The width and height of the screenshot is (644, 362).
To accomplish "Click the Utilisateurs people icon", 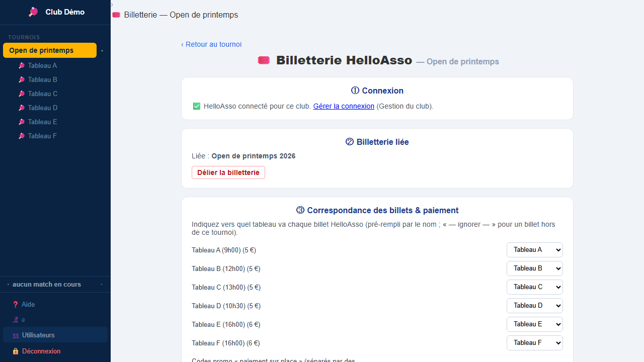I will coord(16,335).
